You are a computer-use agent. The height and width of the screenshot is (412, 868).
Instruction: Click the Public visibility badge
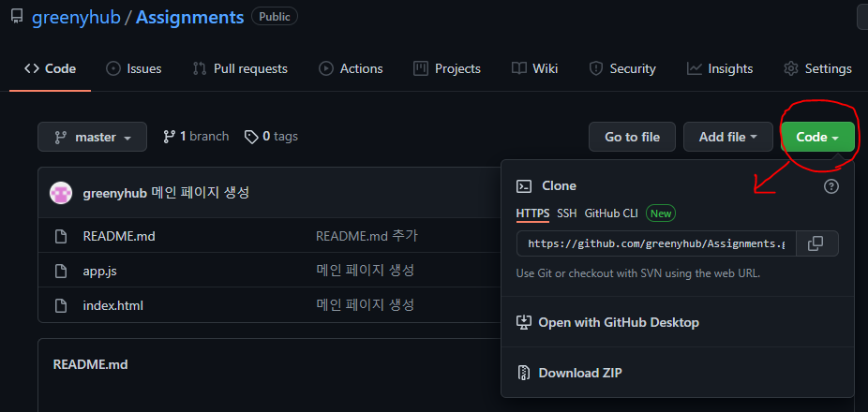click(x=275, y=17)
